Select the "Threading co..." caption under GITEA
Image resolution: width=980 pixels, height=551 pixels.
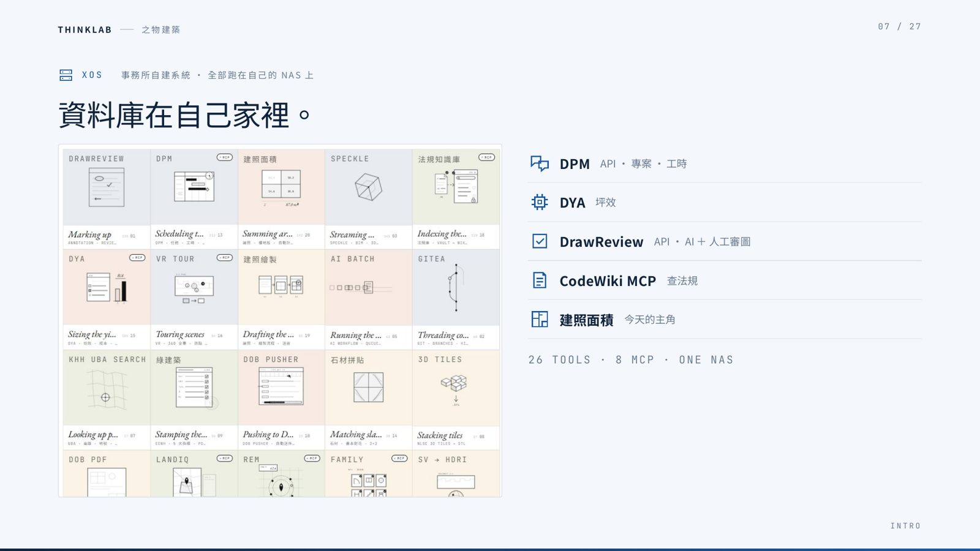(x=443, y=335)
